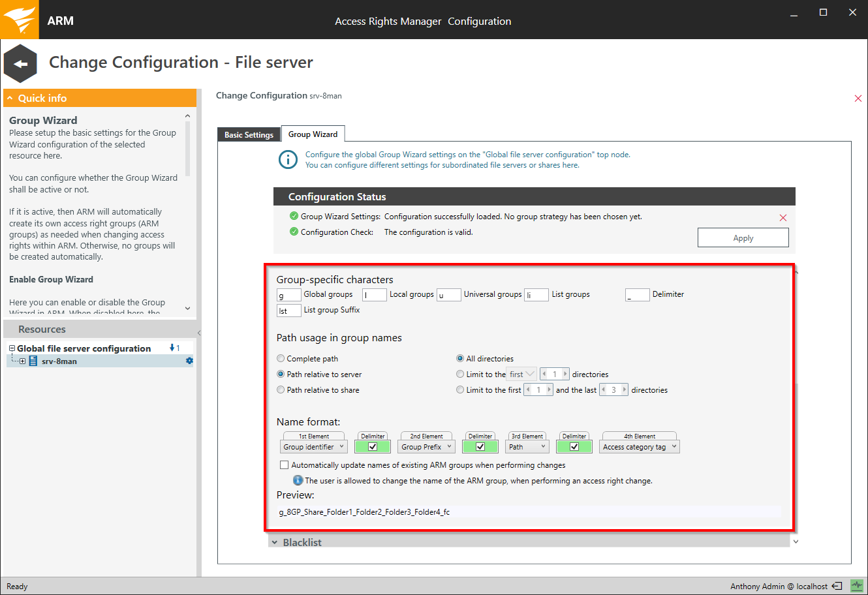Click the SolarWinds ARM logo
The height and width of the screenshot is (595, 868).
click(x=20, y=20)
